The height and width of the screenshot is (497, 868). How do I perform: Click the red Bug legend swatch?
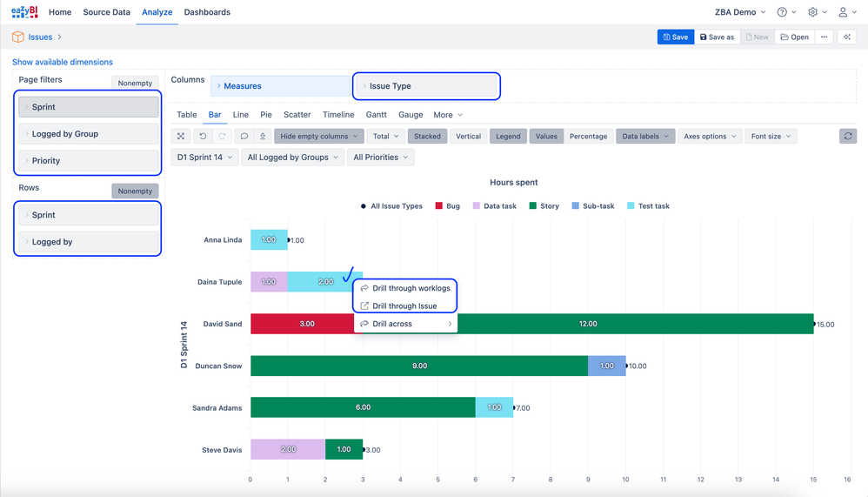(439, 206)
